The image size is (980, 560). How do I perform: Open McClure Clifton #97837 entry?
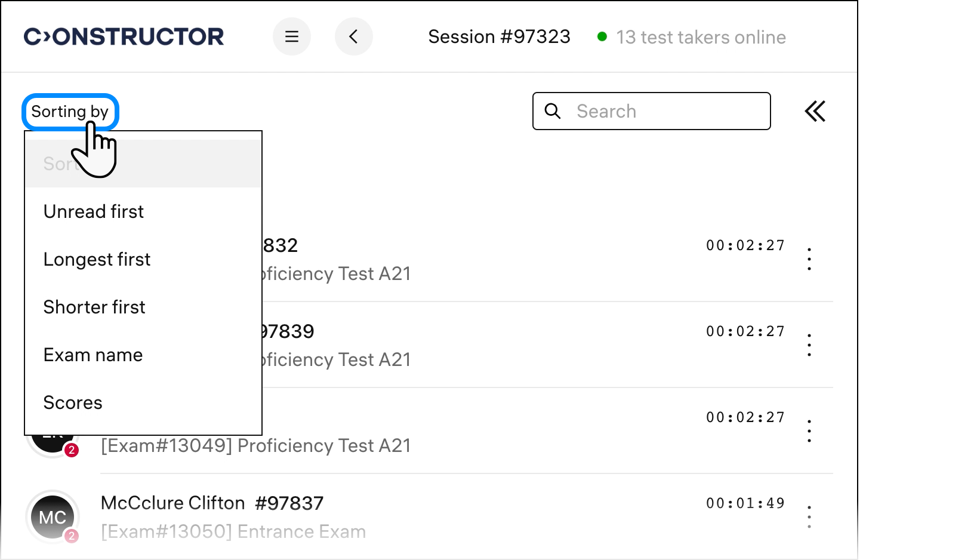212,503
